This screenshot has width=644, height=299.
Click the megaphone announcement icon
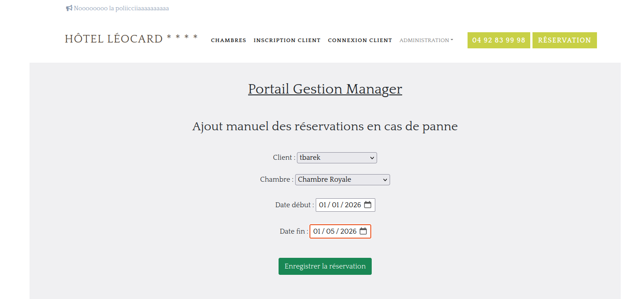pyautogui.click(x=69, y=8)
